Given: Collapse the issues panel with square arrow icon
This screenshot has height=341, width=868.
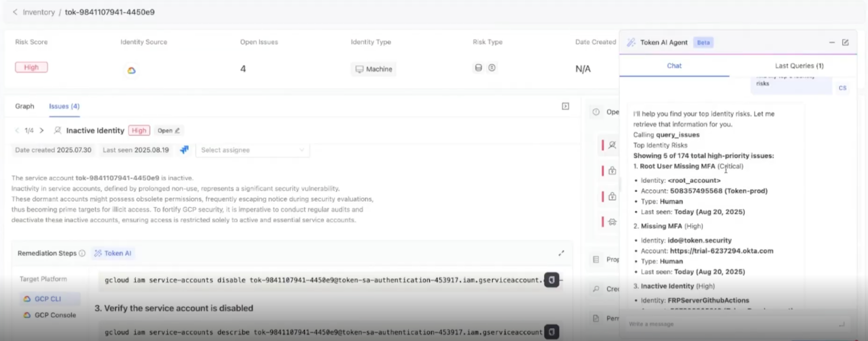Looking at the screenshot, I should (565, 106).
